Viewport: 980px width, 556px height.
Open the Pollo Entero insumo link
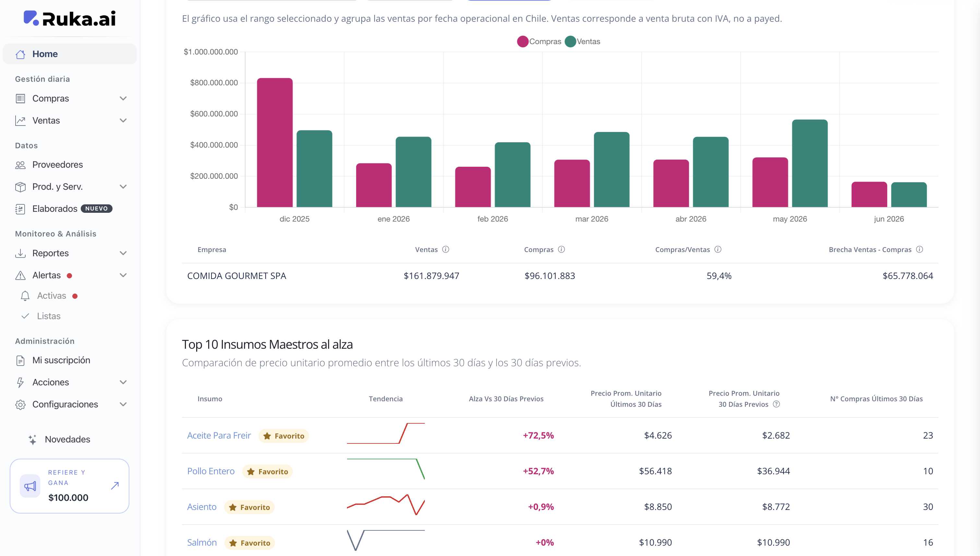tap(211, 471)
